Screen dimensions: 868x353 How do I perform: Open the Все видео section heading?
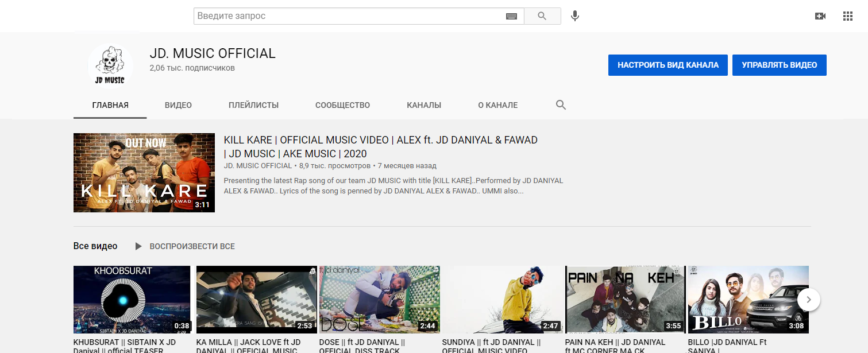pyautogui.click(x=95, y=246)
